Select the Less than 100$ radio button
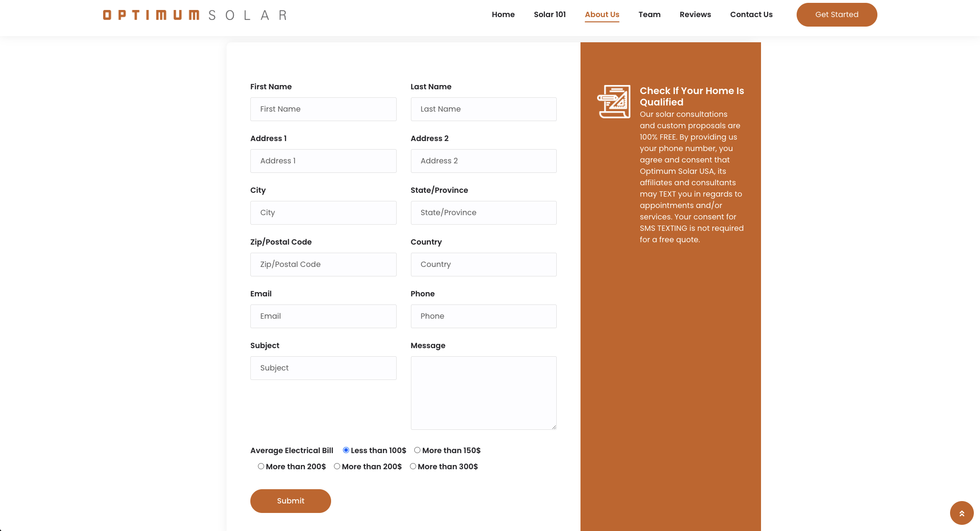 click(346, 450)
